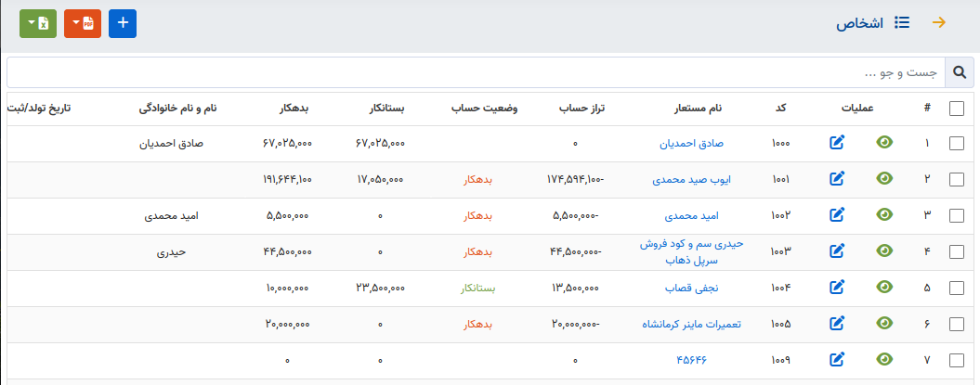Sort by the بدهکار column header
The height and width of the screenshot is (385, 980).
287,109
